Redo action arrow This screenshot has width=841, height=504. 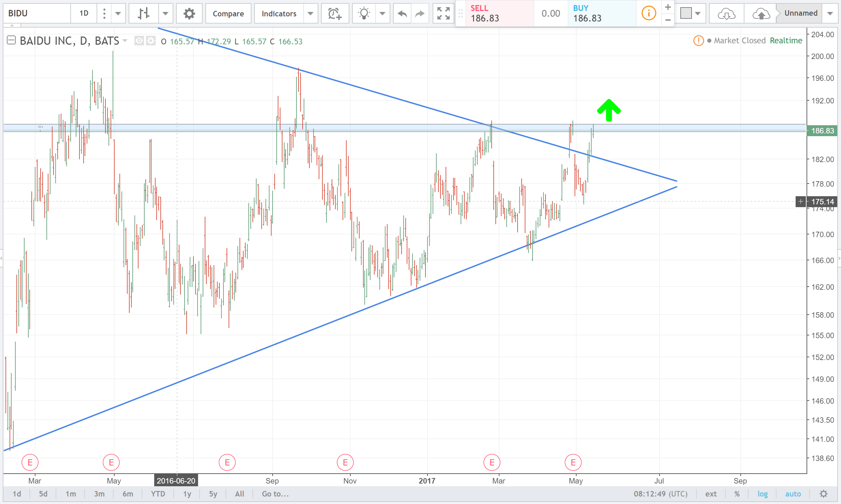pyautogui.click(x=420, y=14)
